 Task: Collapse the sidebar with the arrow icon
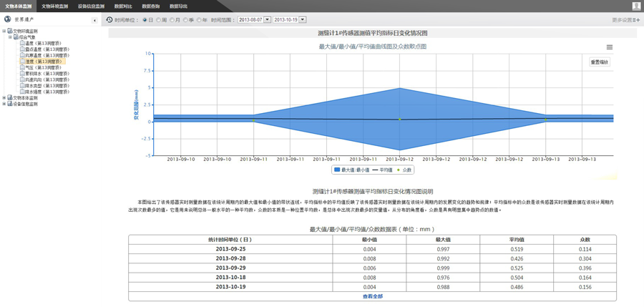click(x=94, y=20)
